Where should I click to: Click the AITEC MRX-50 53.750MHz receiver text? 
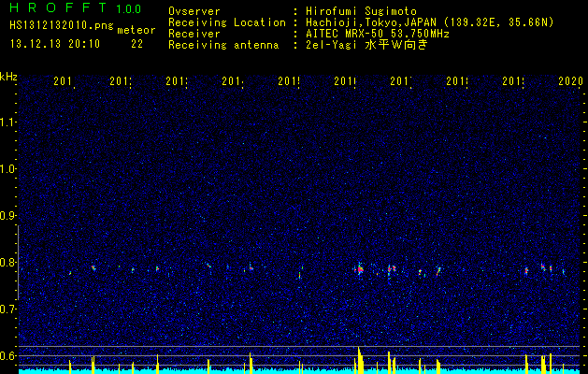[x=378, y=35]
